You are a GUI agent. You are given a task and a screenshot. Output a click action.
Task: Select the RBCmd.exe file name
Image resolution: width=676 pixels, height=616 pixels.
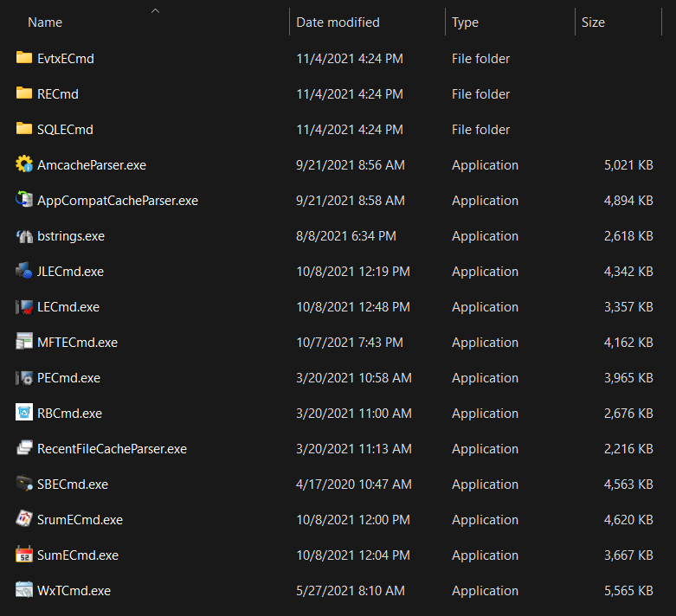[69, 414]
